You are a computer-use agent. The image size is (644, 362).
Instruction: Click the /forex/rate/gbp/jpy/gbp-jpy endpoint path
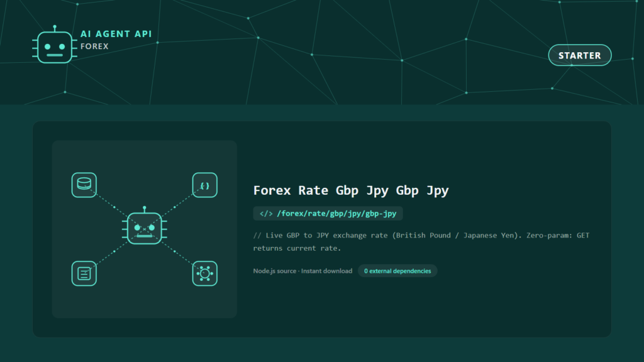336,214
